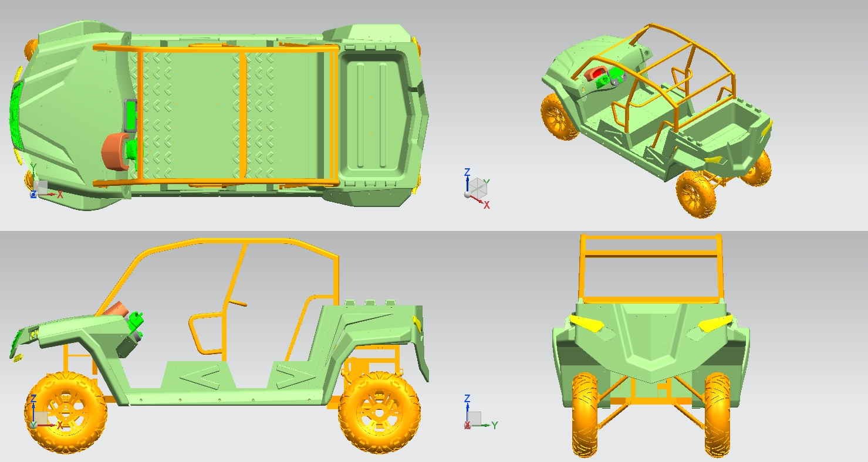868x462 pixels.
Task: Click the Y axis of the top view triad
Action: [x=33, y=182]
